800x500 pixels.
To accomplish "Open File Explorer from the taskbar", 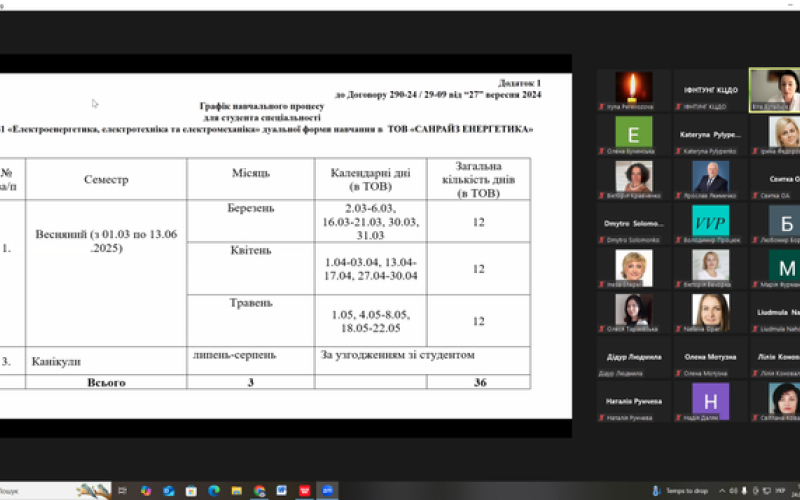I will [x=237, y=491].
